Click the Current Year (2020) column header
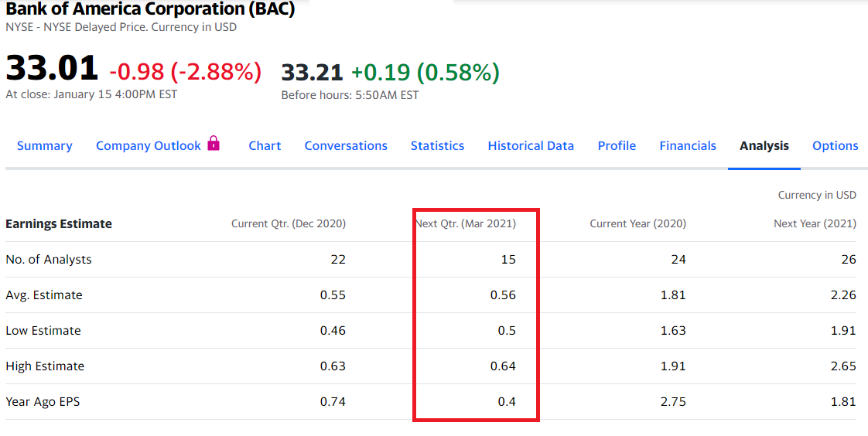The height and width of the screenshot is (436, 868). (x=637, y=223)
